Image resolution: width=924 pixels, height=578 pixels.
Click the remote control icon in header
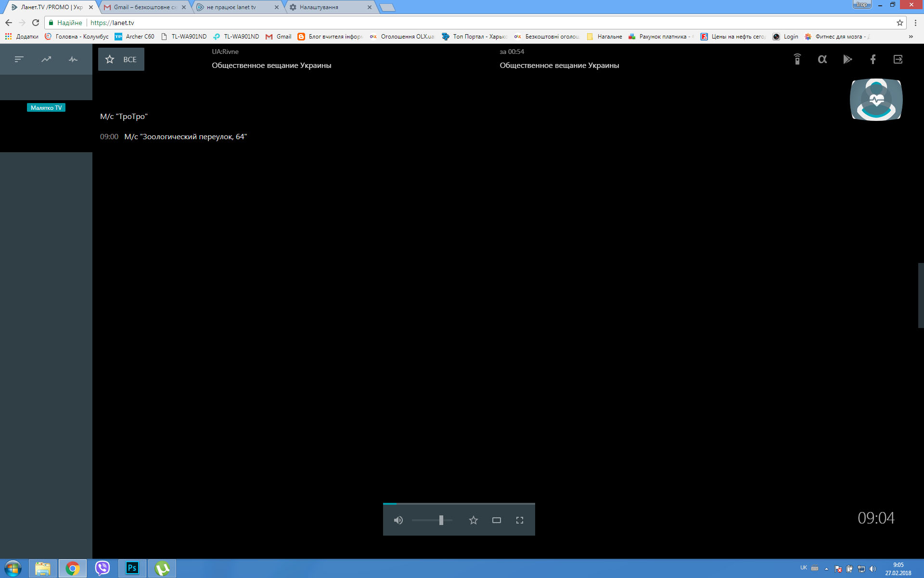797,59
